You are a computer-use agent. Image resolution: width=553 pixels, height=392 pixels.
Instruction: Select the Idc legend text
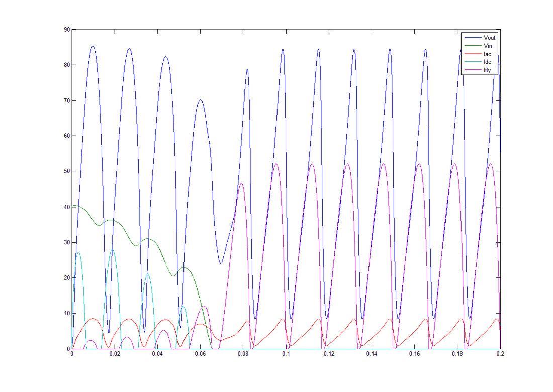[x=487, y=62]
